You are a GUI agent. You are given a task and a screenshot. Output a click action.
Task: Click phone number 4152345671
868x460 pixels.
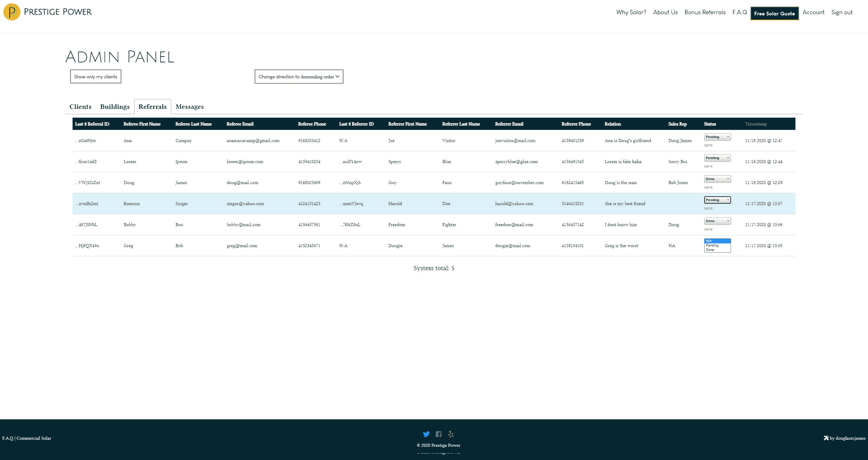(x=309, y=246)
